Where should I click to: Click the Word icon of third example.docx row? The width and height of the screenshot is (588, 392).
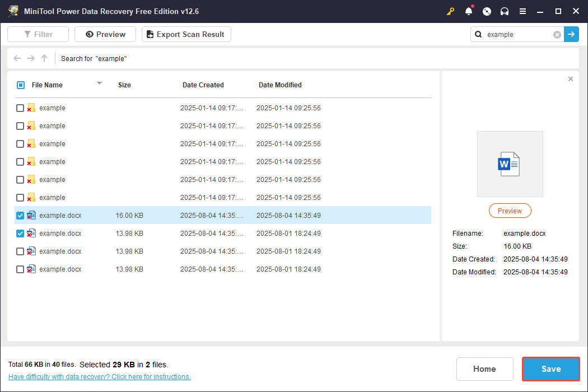tap(31, 251)
